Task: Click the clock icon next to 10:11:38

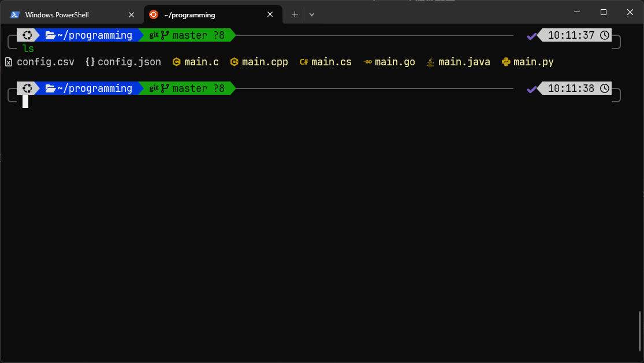Action: pos(605,88)
